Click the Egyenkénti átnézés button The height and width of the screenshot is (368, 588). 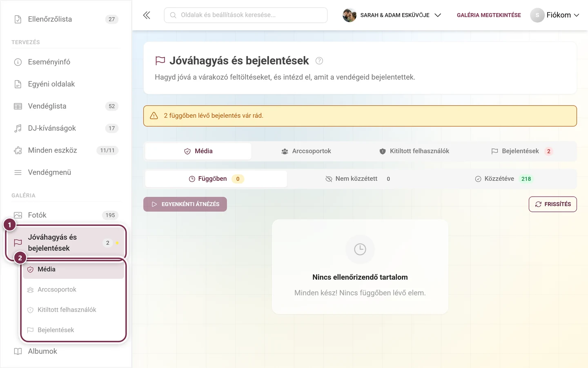tap(185, 204)
